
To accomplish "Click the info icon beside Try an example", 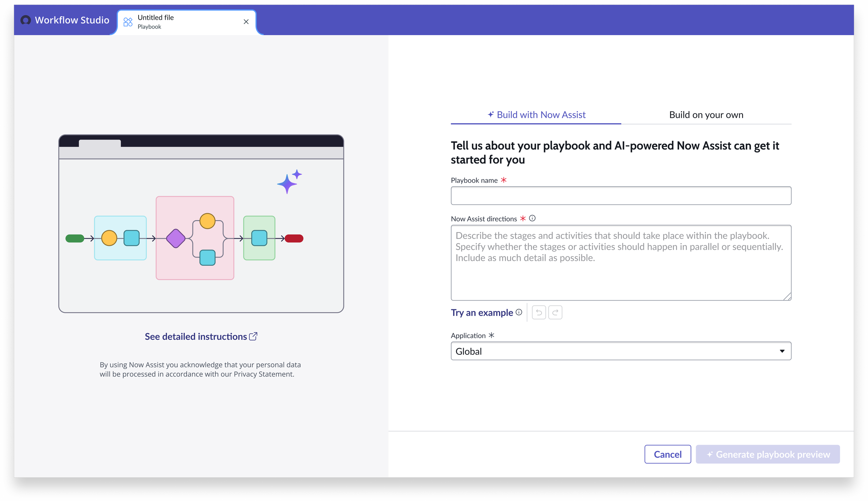I will [x=519, y=312].
